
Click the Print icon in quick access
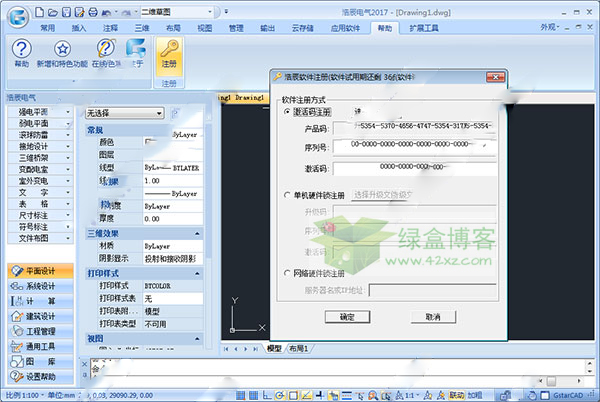coord(93,12)
